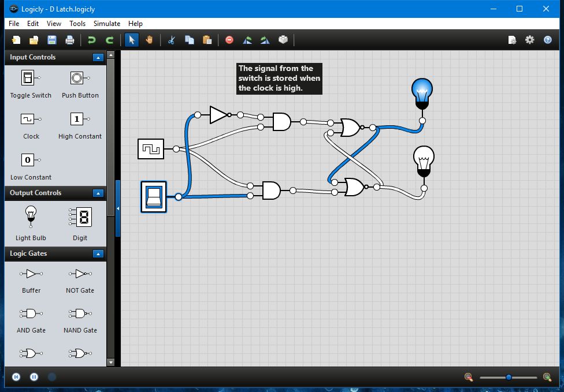Collapse the Logic Gates section
The width and height of the screenshot is (564, 392).
click(x=98, y=254)
